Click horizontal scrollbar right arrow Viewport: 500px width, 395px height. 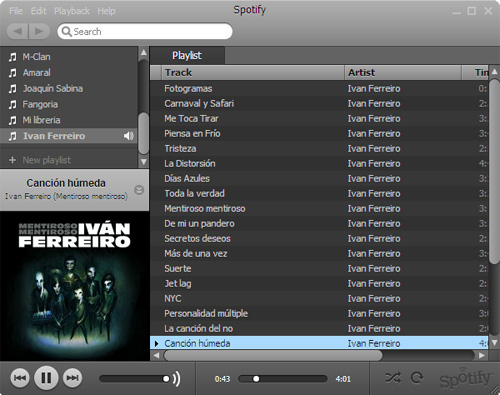pos(481,355)
